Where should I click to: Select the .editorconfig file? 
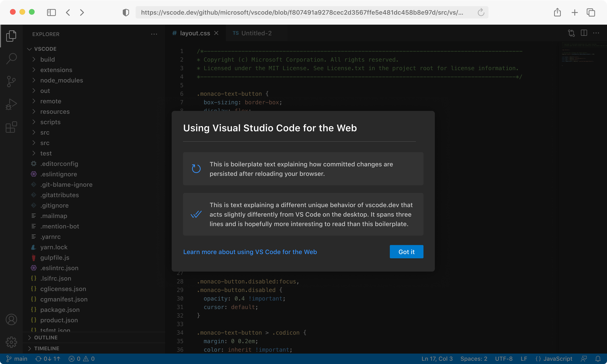tap(59, 164)
